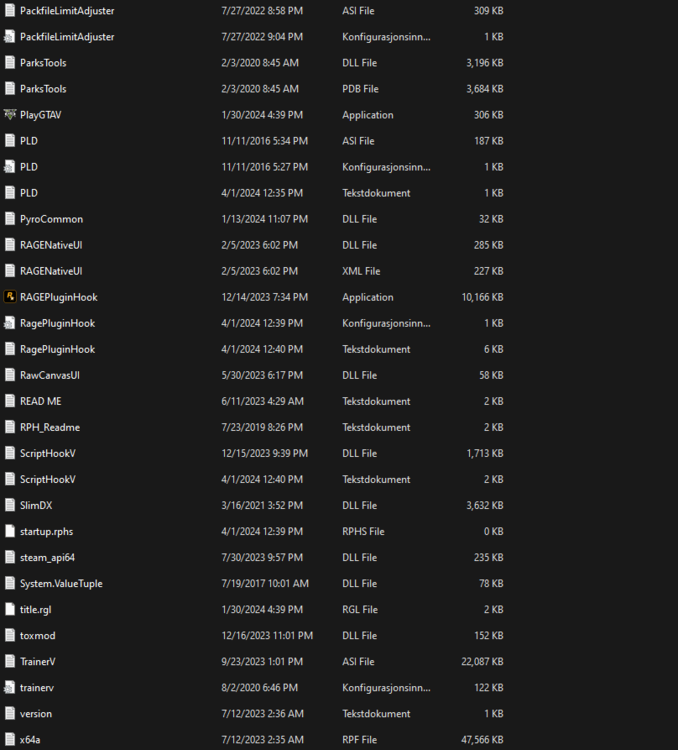Click the size value 122 KB
Viewport: 678px width, 750px height.
(x=489, y=688)
